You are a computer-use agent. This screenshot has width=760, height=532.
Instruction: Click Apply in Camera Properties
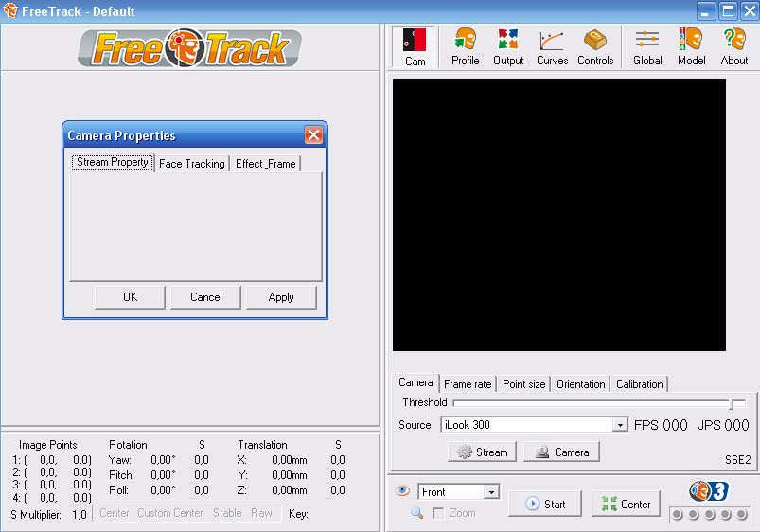pyautogui.click(x=281, y=297)
